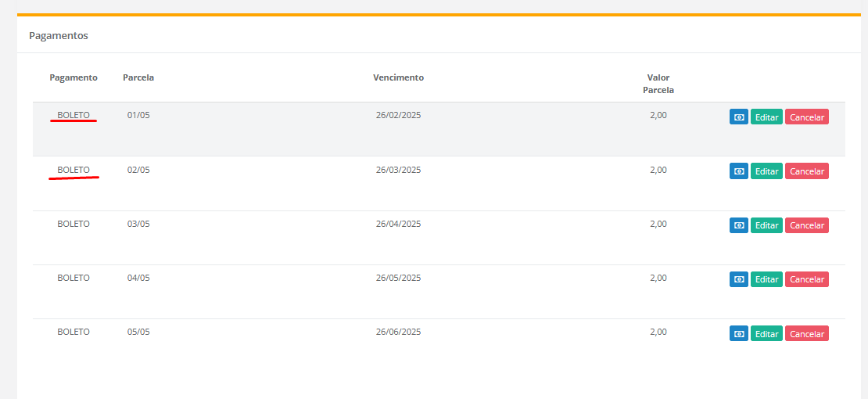Click the blue payment icon for installment 02/05
Screen dimensions: 868x399
pos(738,171)
